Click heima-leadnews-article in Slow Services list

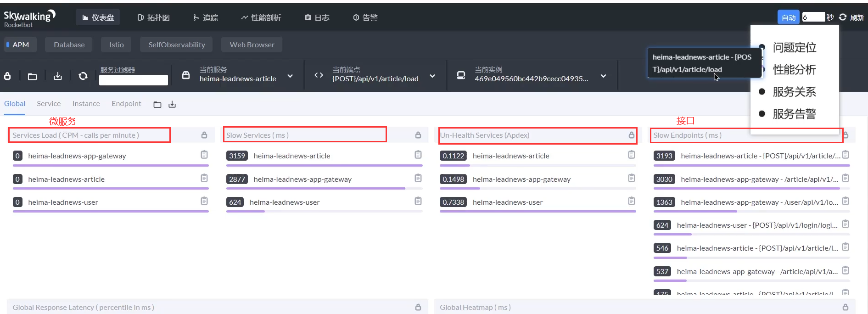pos(292,156)
